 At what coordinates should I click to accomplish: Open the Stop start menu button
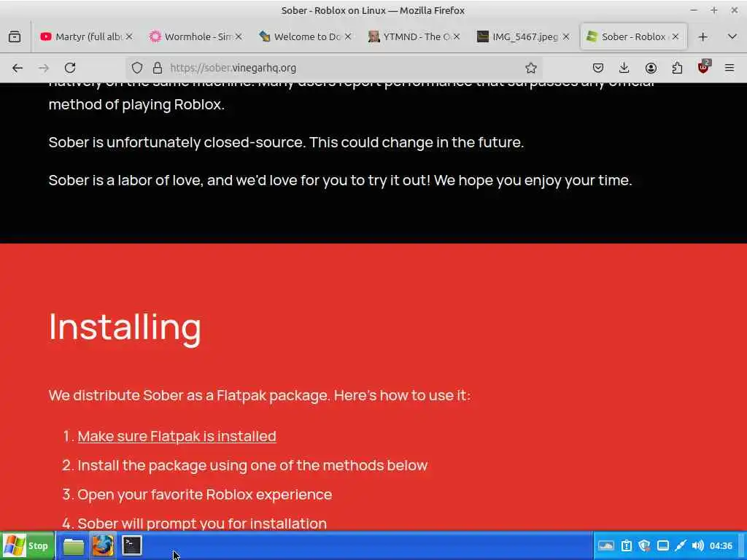(x=27, y=545)
